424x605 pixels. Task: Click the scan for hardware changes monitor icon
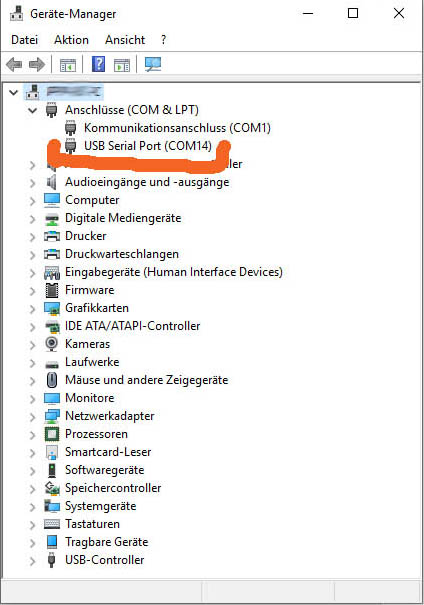tap(153, 64)
